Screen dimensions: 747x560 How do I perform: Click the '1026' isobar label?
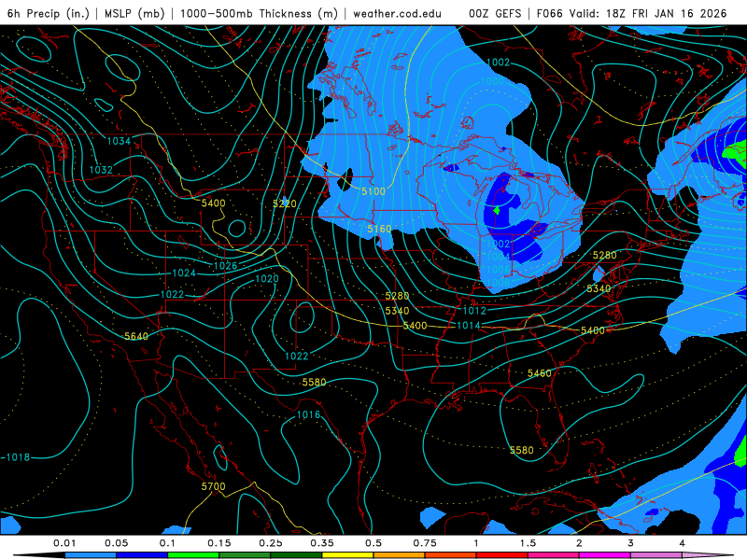pyautogui.click(x=225, y=266)
